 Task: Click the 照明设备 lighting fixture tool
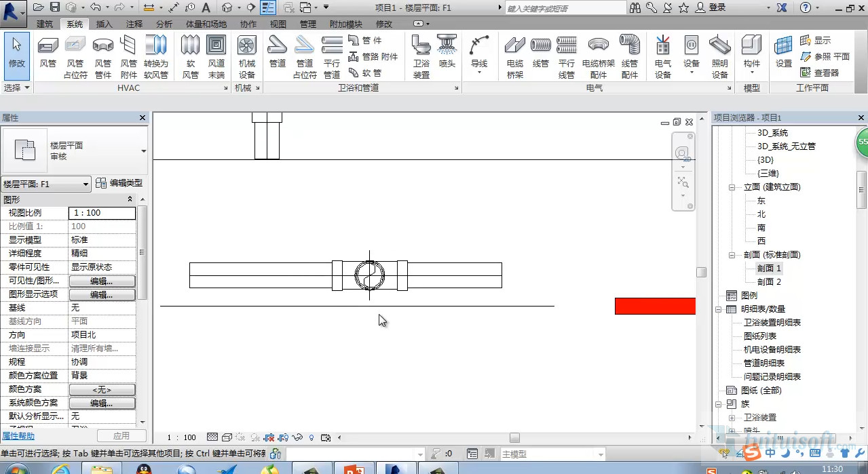719,56
